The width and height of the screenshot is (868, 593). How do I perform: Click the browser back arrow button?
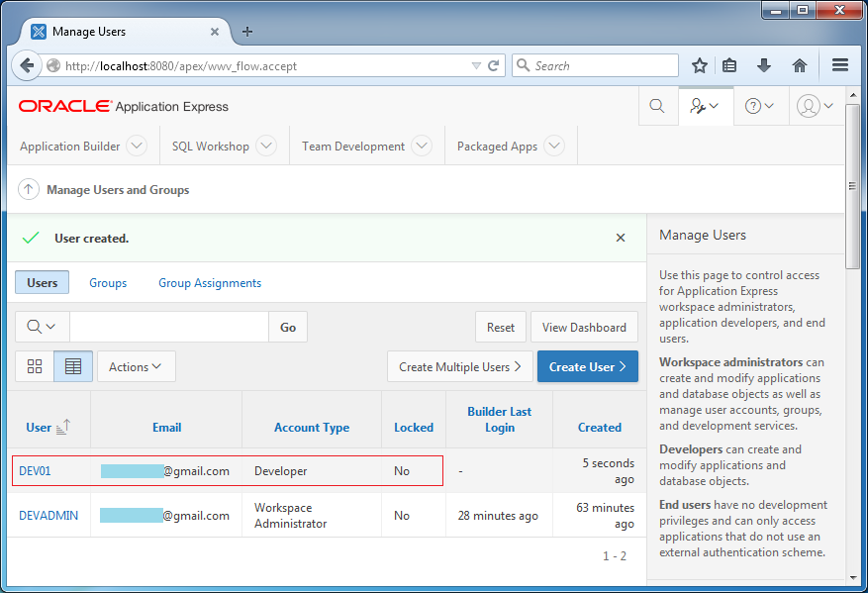pyautogui.click(x=27, y=66)
